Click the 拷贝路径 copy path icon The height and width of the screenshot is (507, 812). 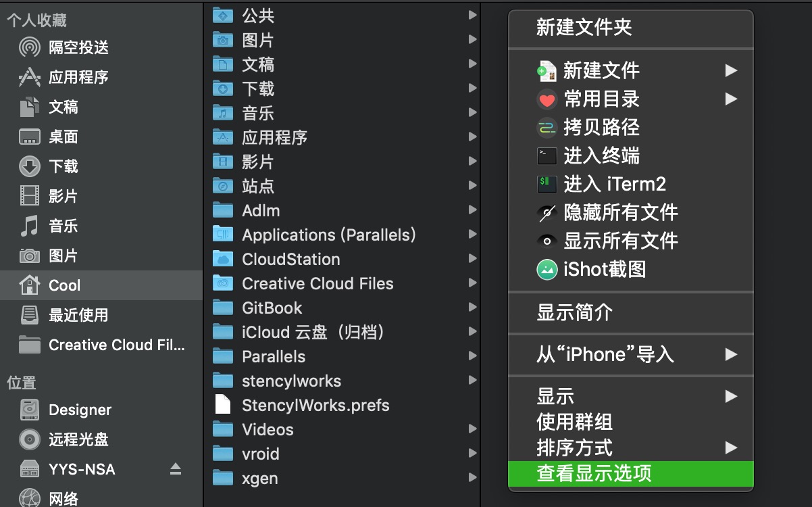point(547,128)
